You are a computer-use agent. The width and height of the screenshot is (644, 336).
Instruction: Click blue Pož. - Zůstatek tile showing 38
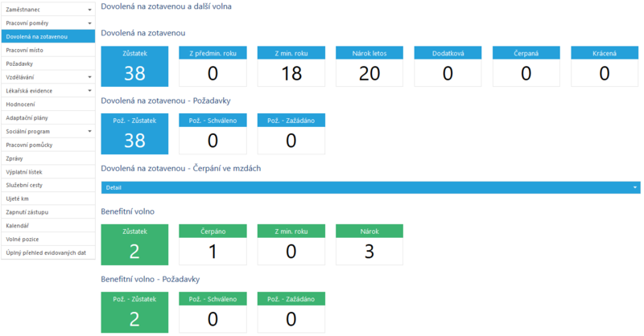pyautogui.click(x=134, y=133)
